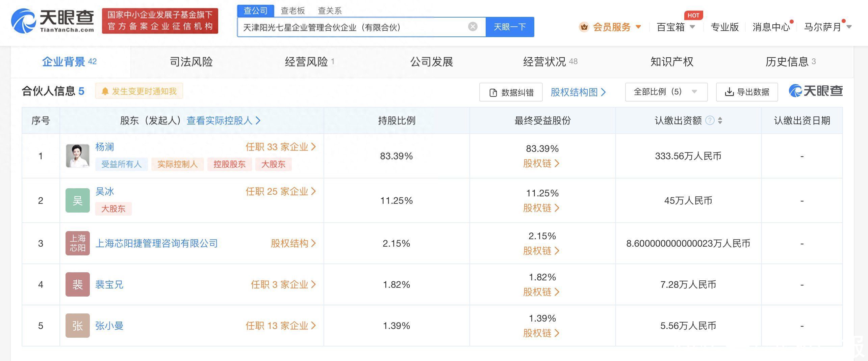Click the TianYanCha watermark logo beside export
Screen dimensions: 868x361
pos(816,91)
